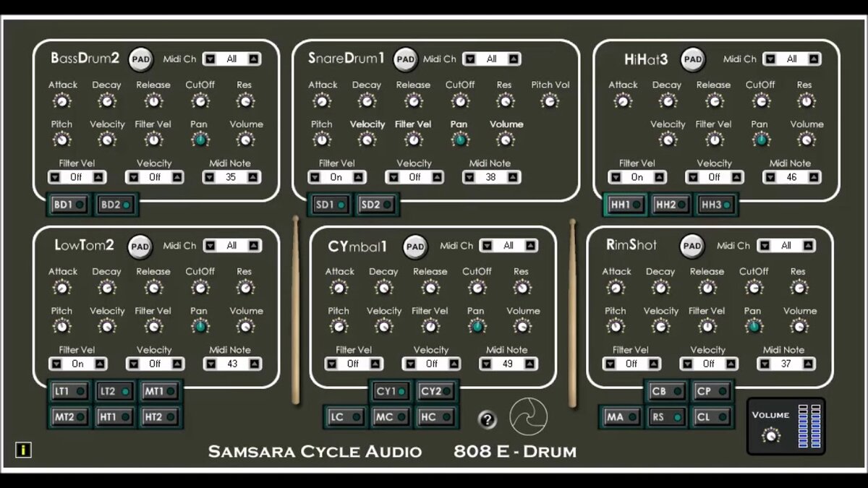
Task: Select CB cowbell sound
Action: tap(667, 391)
